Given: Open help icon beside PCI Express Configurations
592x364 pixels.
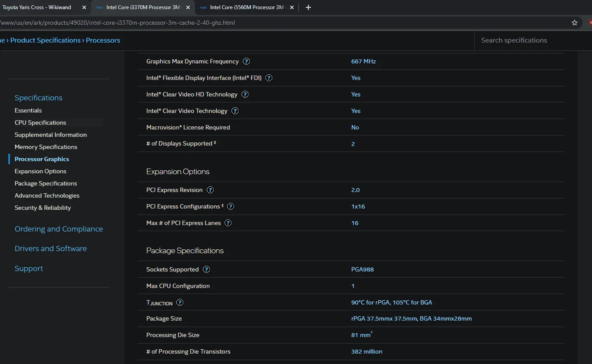Looking at the screenshot, I should tap(231, 206).
